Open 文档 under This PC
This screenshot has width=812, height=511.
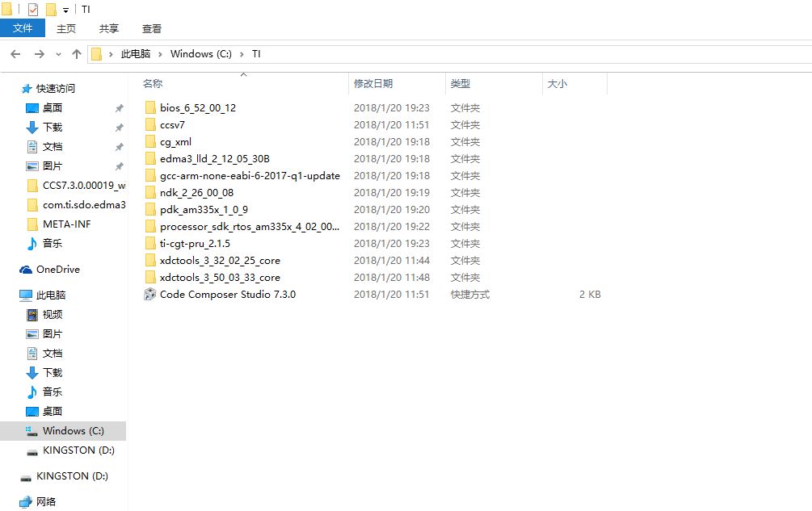53,354
